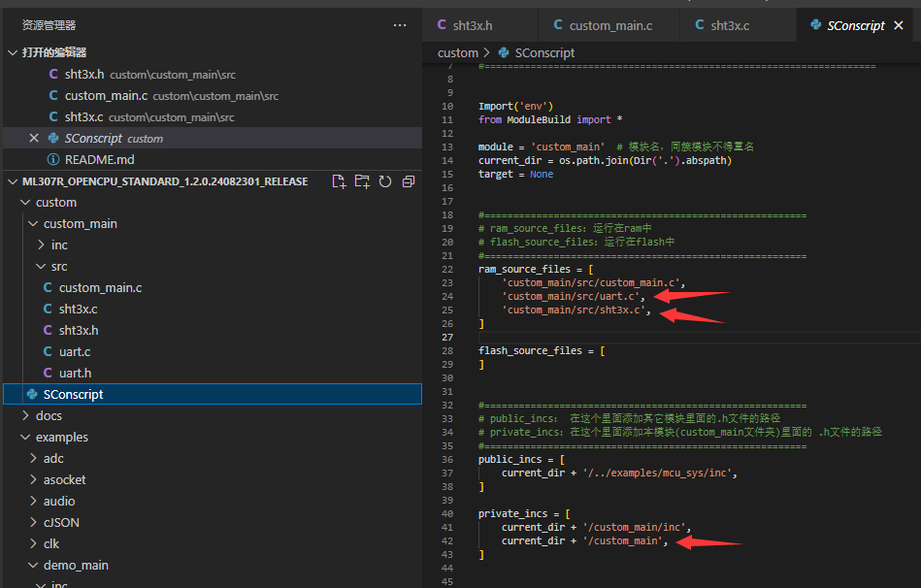Switch to the sht3x.c tab
This screenshot has height=588, width=921.
coord(738,25)
